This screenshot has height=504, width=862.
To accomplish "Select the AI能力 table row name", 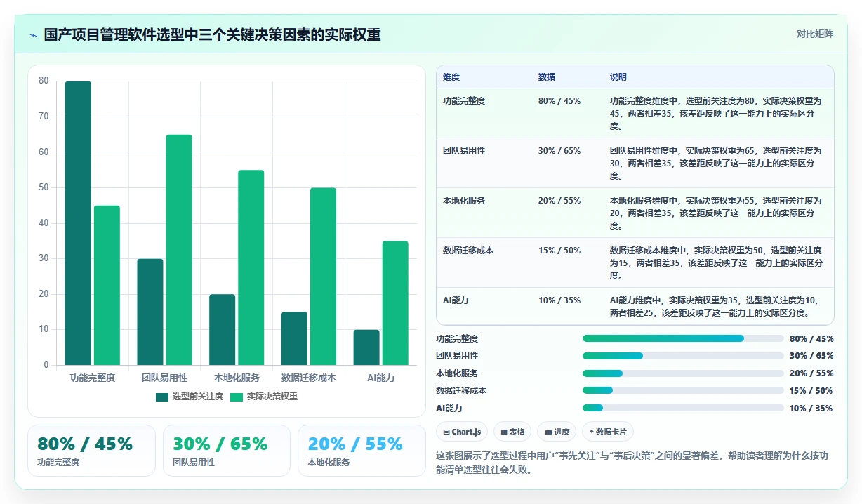I will (456, 300).
